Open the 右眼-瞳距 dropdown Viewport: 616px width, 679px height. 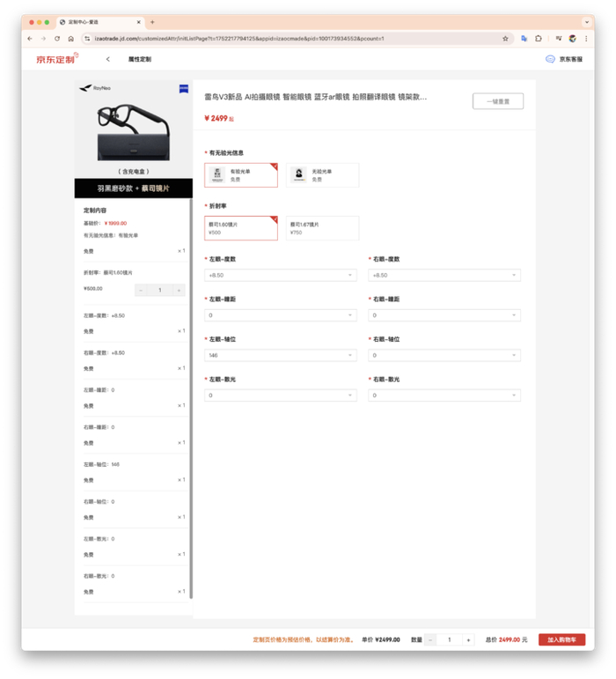444,315
